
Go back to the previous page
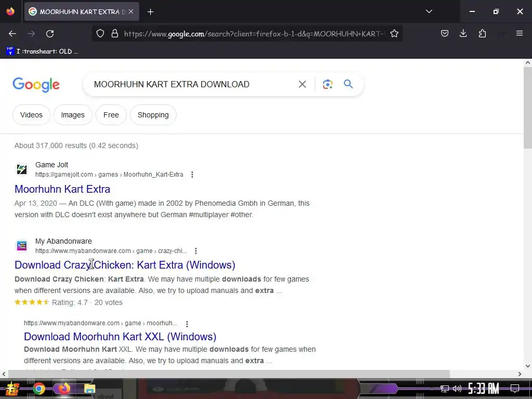(12, 34)
